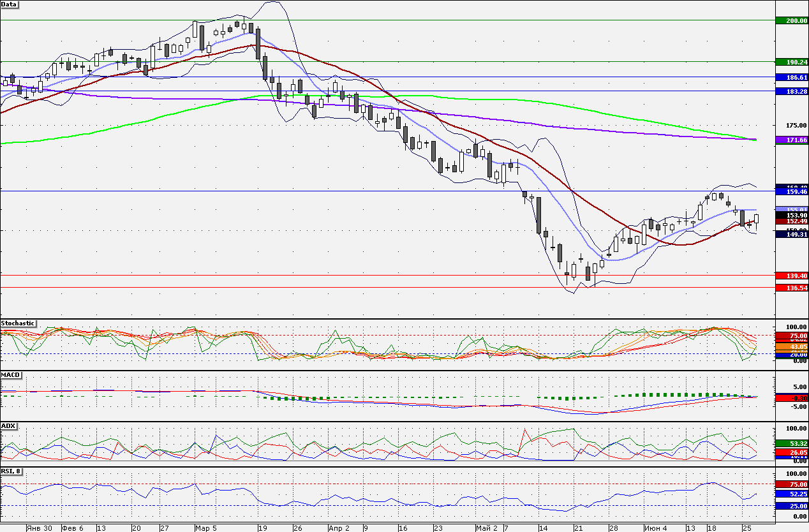Select the Stochastic panel label
The height and width of the screenshot is (532, 809).
(18, 323)
